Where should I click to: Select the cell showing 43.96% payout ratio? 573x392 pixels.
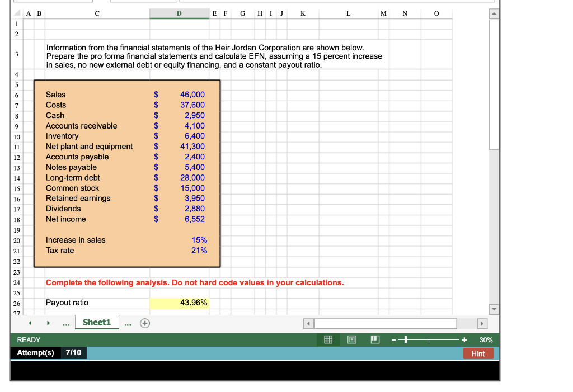pos(179,302)
